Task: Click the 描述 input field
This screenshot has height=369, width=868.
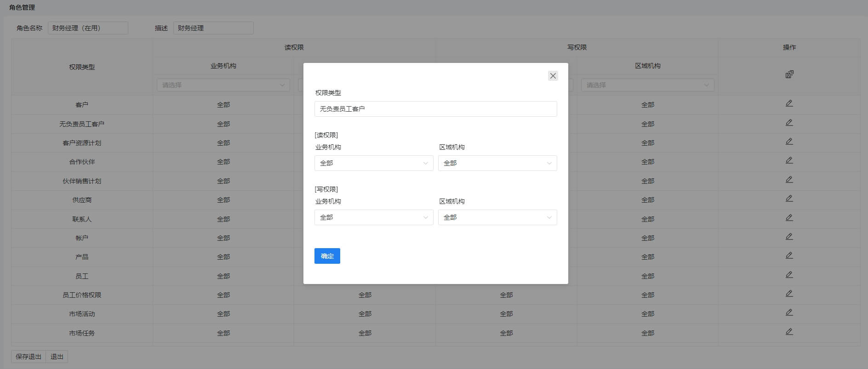Action: coord(213,28)
